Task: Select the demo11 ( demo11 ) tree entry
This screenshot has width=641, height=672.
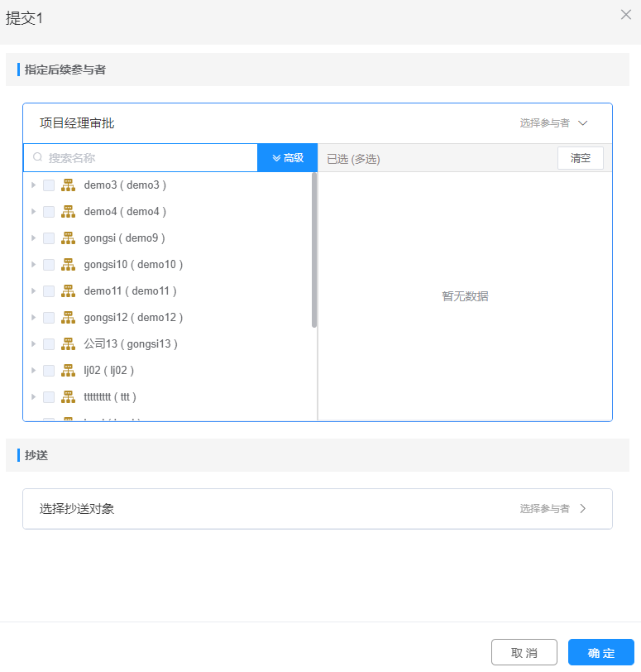Action: (130, 291)
